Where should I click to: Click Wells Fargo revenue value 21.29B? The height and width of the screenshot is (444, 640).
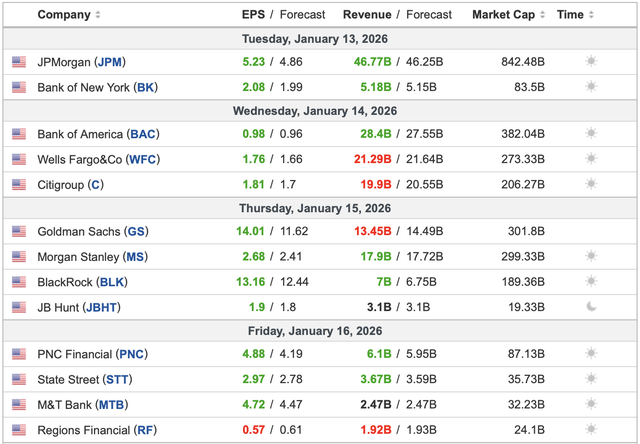point(373,159)
